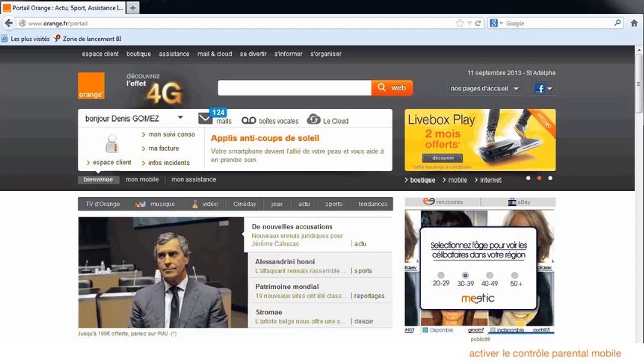Image resolution: width=644 pixels, height=363 pixels.
Task: Select the third carousel dot
Action: tap(550, 178)
